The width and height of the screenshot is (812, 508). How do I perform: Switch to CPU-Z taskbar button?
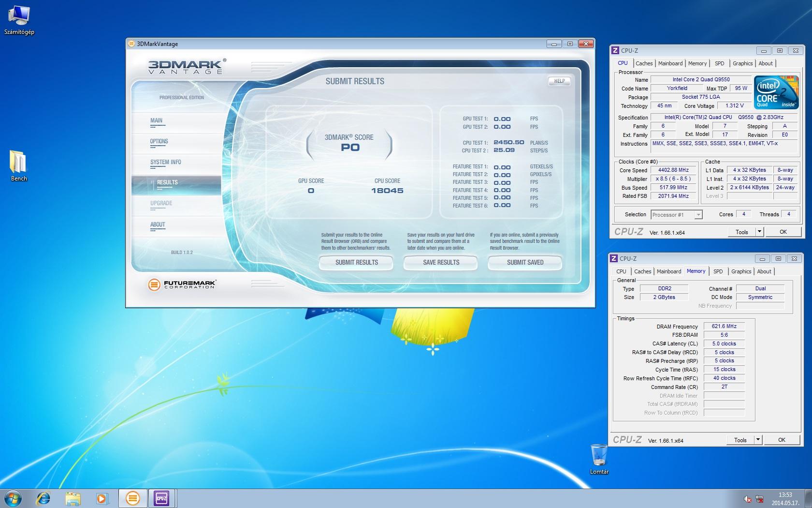point(161,498)
